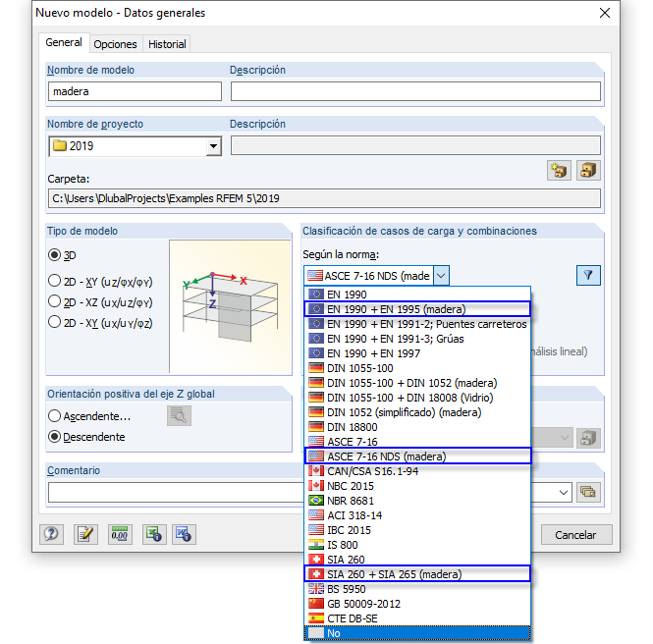
Task: Select CAN/CSA S16.1-94 standard
Action: pos(417,471)
